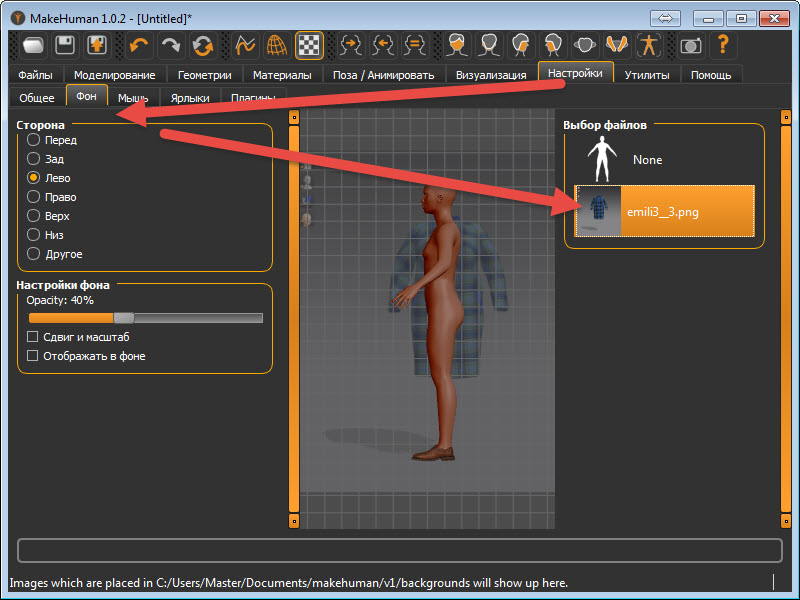The height and width of the screenshot is (600, 800).
Task: Toggle the checkerboard background icon
Action: [309, 45]
